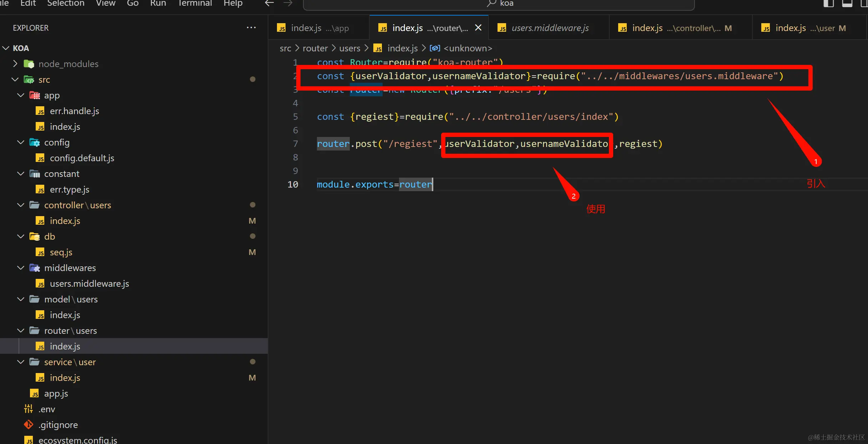The image size is (868, 444).
Task: Select index.js under router\users
Action: pos(134,346)
